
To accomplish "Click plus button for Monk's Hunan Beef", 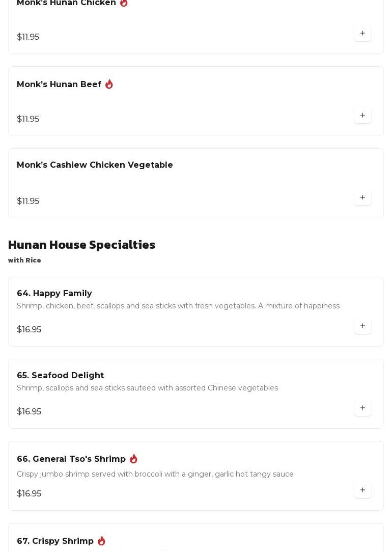I will click(x=362, y=116).
